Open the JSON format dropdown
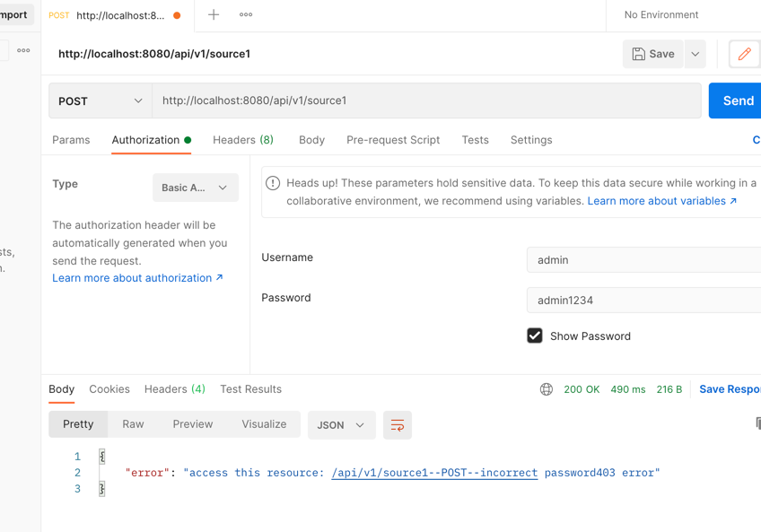The image size is (761, 532). [x=341, y=425]
